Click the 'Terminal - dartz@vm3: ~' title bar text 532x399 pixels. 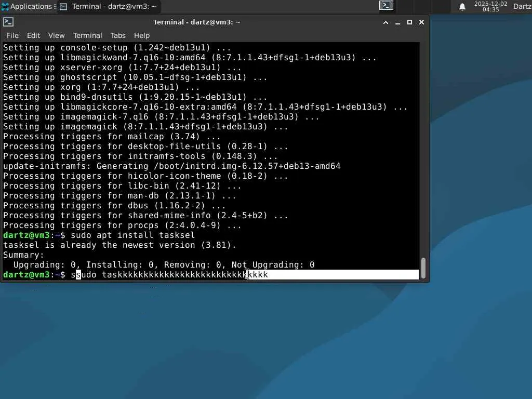[197, 22]
